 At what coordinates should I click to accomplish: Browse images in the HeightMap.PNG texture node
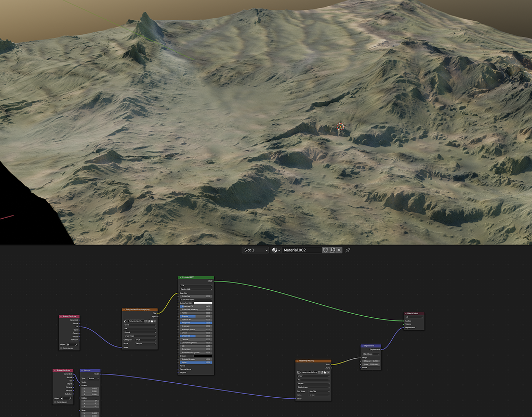click(x=299, y=372)
